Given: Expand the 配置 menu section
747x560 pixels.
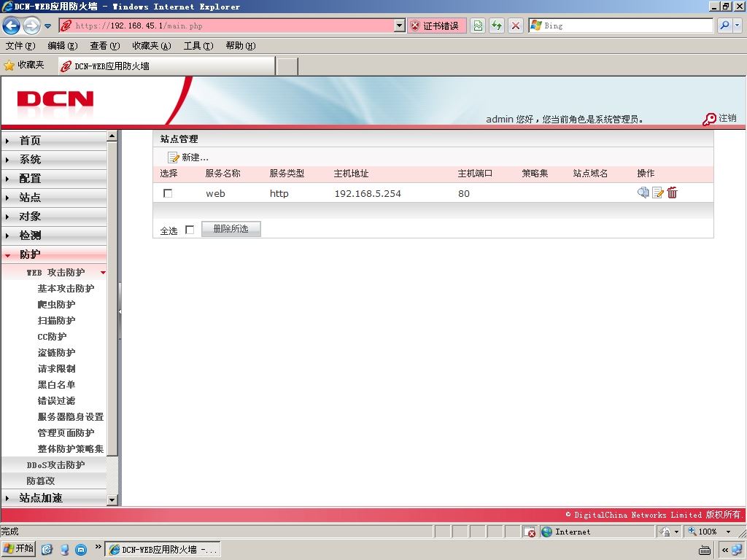Looking at the screenshot, I should click(54, 179).
